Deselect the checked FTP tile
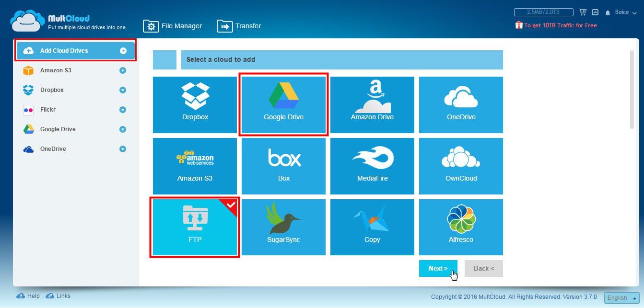The height and width of the screenshot is (308, 644). (x=195, y=227)
